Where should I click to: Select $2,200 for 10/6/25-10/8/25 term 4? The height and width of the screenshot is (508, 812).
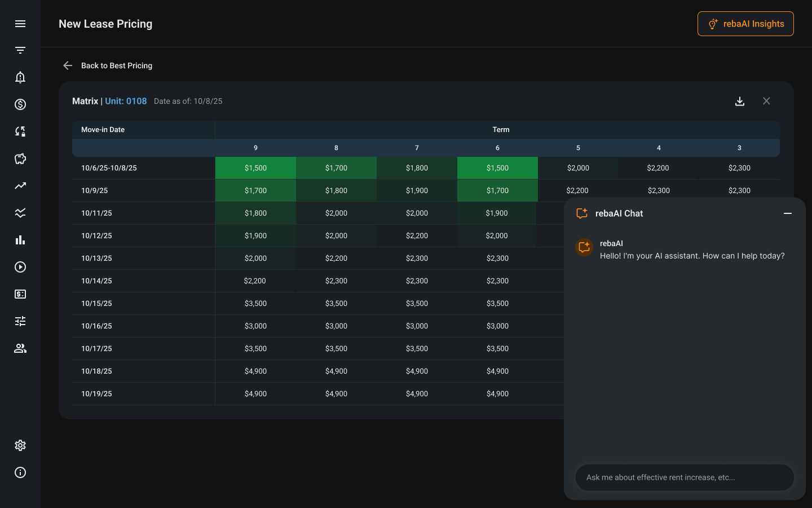(x=659, y=168)
